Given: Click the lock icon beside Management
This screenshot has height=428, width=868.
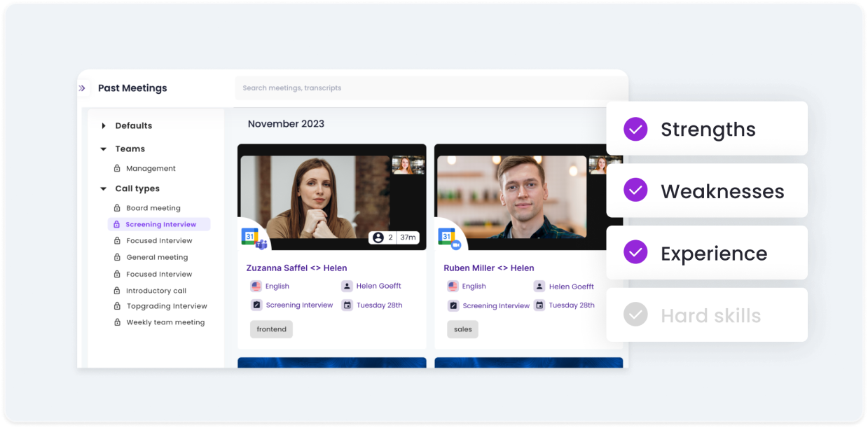Looking at the screenshot, I should tap(117, 169).
